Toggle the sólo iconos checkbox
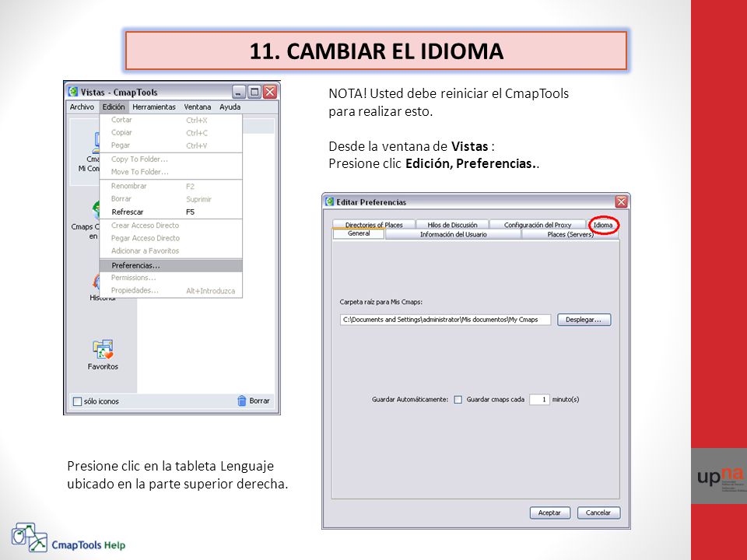Viewport: 747px width, 560px height. click(77, 401)
